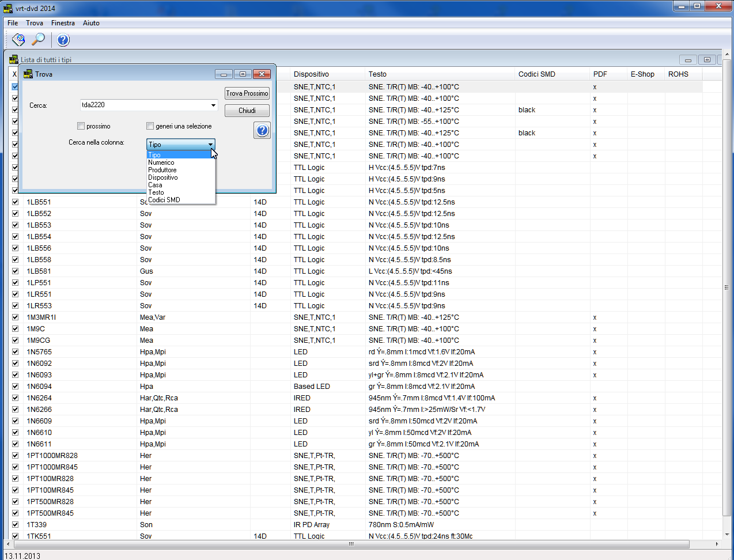Open the Aiuto menu
Viewport: 734px width, 560px height.
coord(91,23)
